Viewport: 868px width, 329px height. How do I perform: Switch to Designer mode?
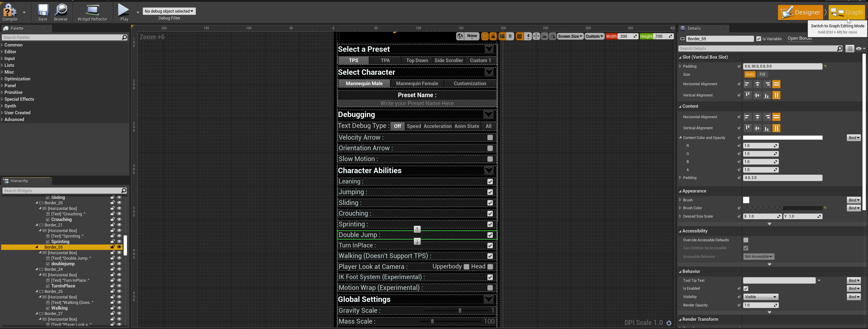point(800,12)
